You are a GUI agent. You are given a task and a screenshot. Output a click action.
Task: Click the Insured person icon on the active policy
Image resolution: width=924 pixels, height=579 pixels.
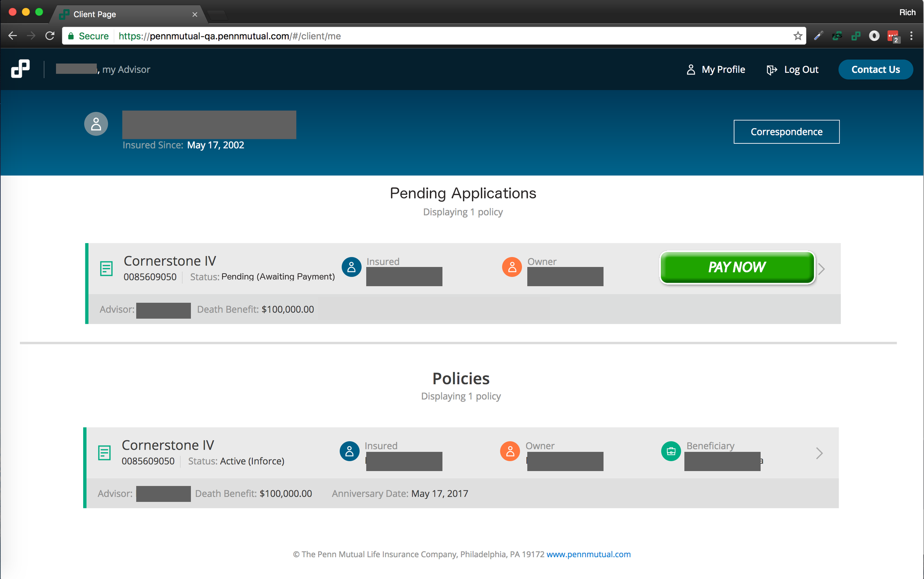pyautogui.click(x=349, y=451)
